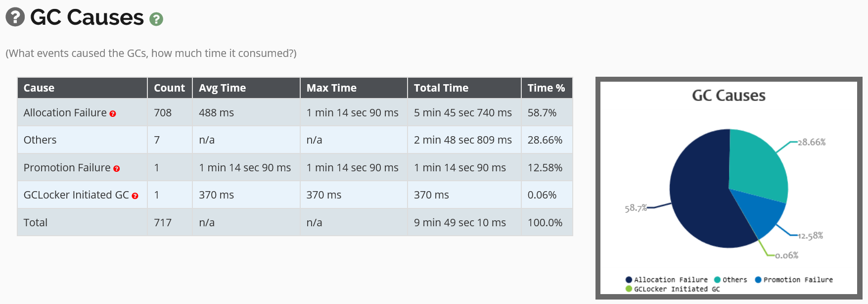
Task: Click the GC Causes chart title
Action: [729, 96]
